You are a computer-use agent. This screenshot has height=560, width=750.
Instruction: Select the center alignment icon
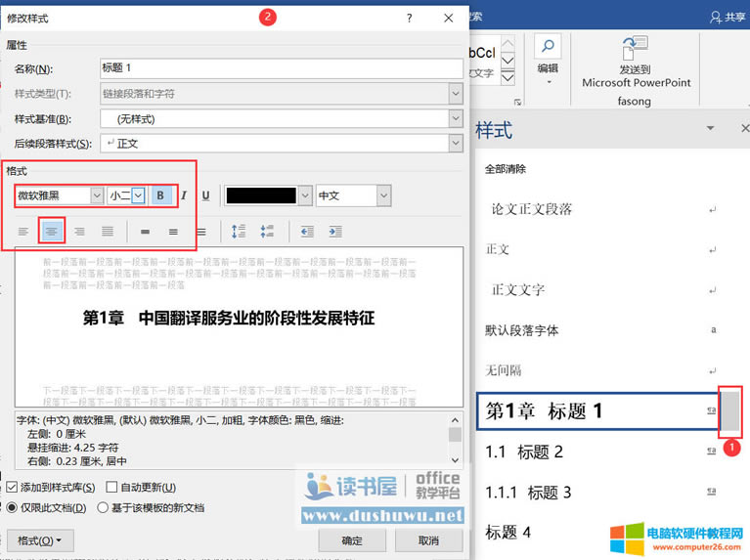tap(51, 232)
